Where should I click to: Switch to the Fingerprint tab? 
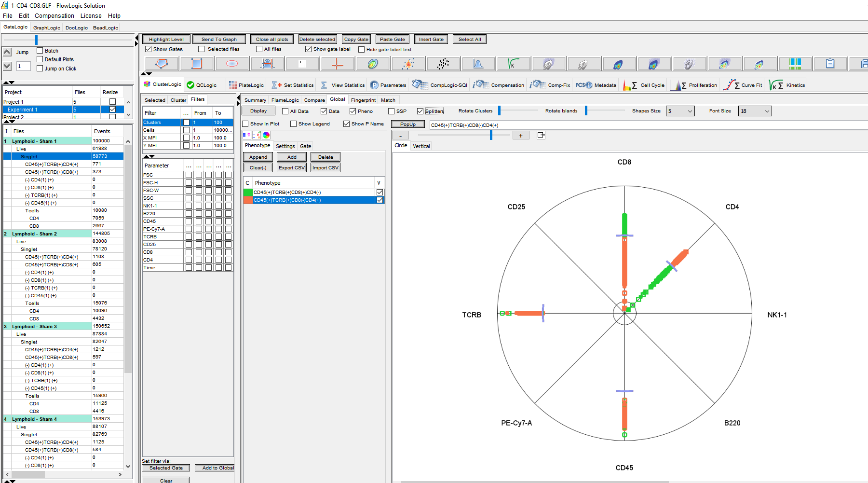(x=363, y=100)
